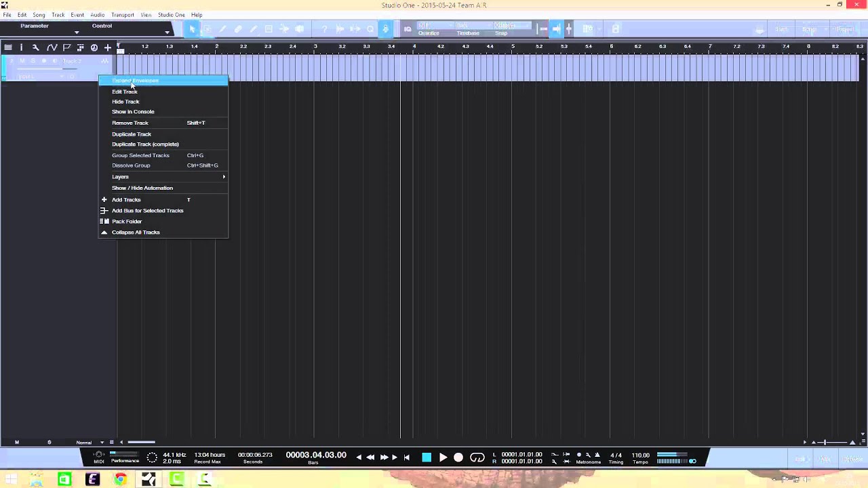
Task: Click the time display clock icon
Action: (94, 47)
